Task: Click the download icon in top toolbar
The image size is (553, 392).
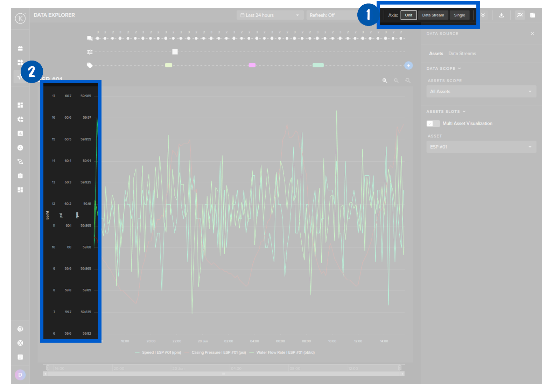Action: (x=501, y=15)
